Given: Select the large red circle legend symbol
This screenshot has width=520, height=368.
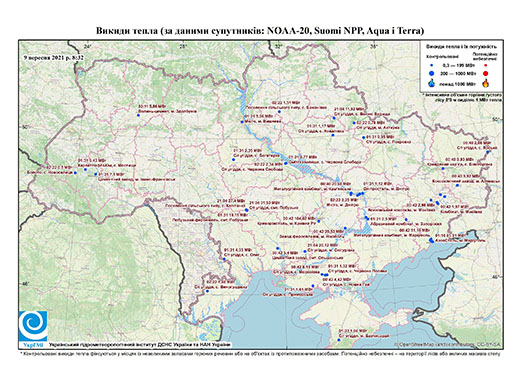Looking at the screenshot, I should (485, 73).
